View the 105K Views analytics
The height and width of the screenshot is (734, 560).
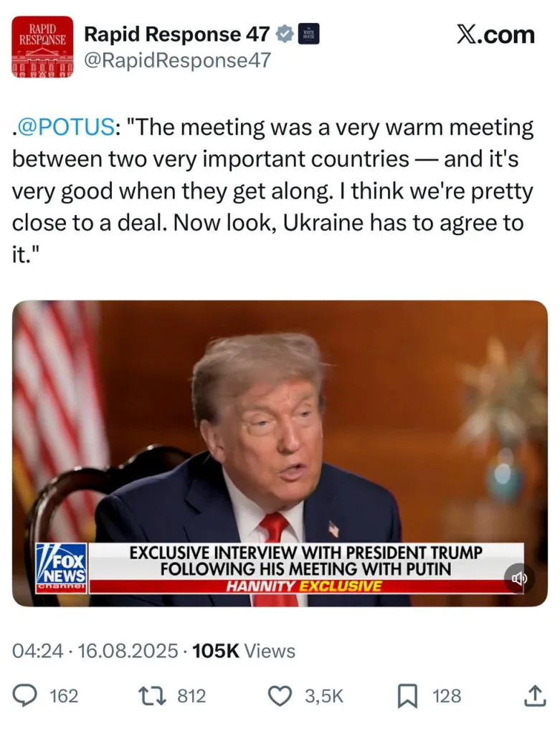(x=244, y=651)
